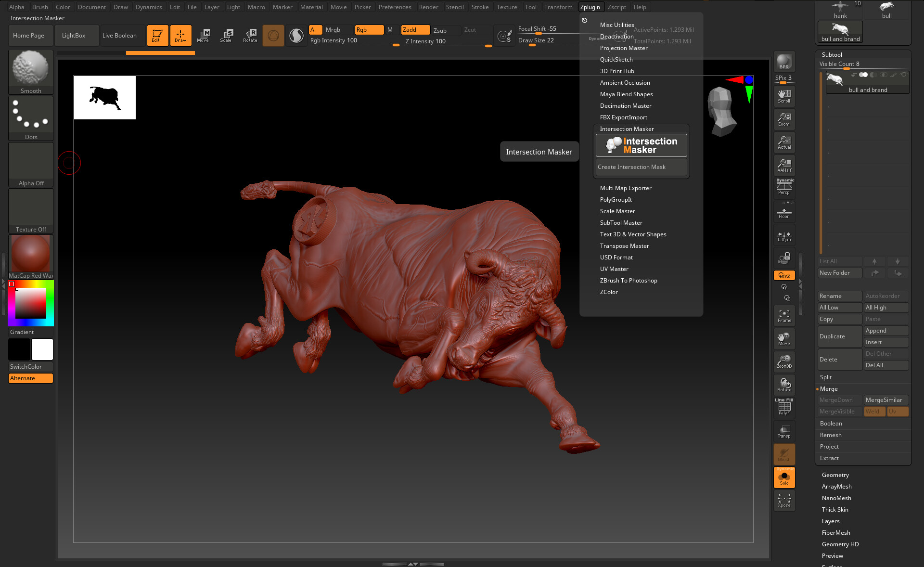Select the Zoom canvas tool
924x567 pixels.
point(784,119)
